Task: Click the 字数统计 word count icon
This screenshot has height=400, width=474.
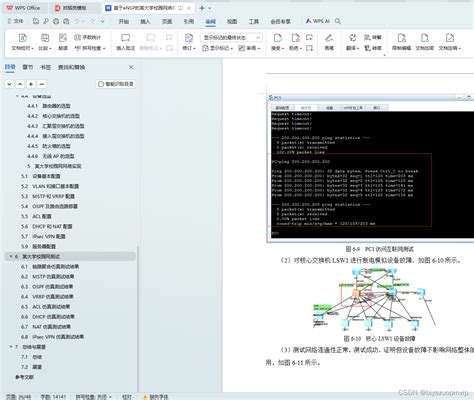Action: 88,37
